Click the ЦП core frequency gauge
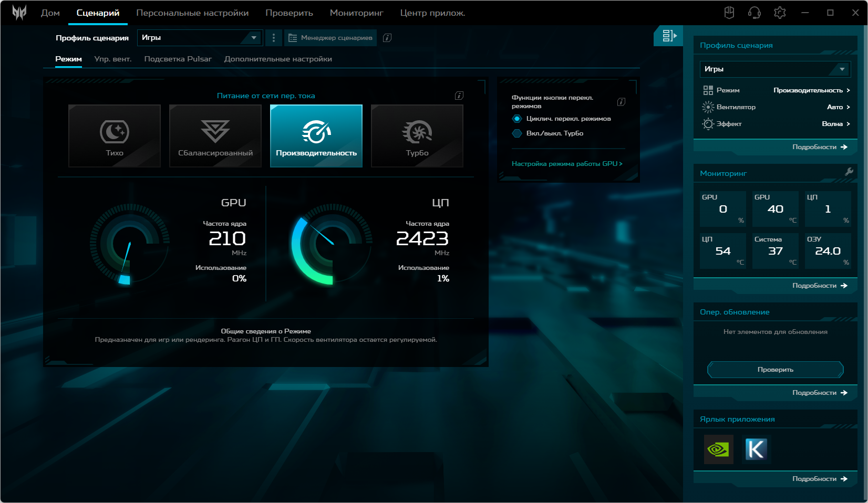868x503 pixels. tap(332, 244)
